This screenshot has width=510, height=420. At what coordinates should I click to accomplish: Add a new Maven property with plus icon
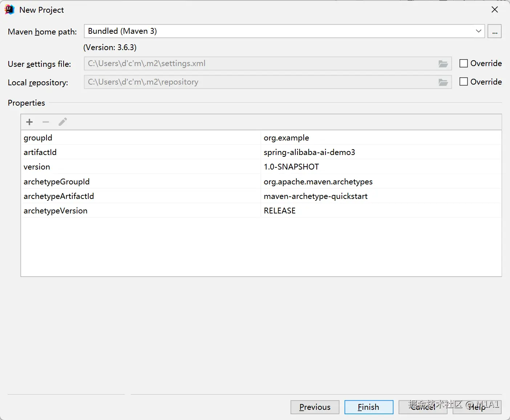[29, 122]
